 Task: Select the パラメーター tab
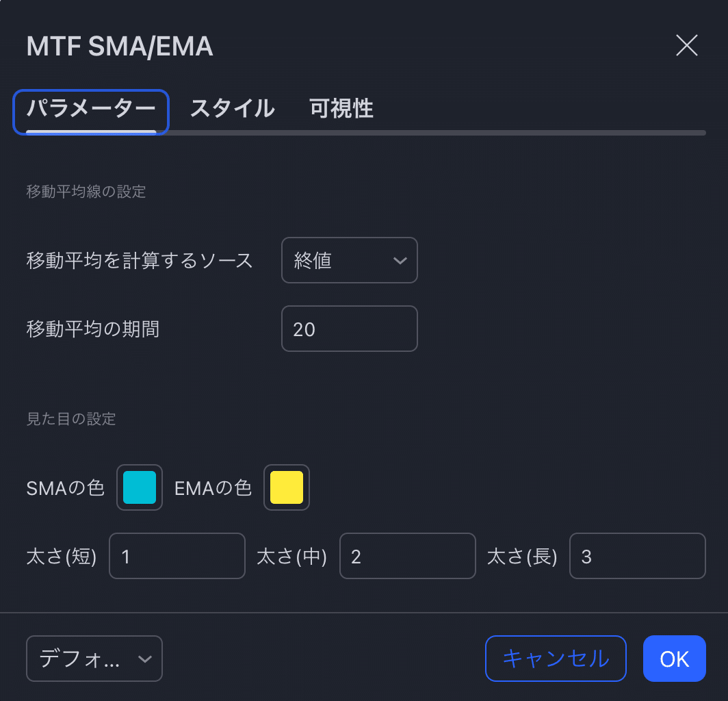(x=90, y=108)
